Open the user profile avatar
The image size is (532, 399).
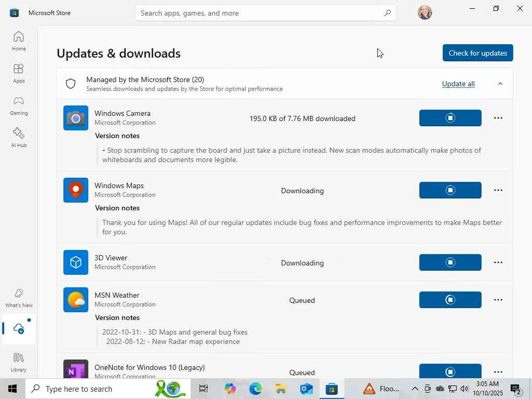pyautogui.click(x=425, y=12)
